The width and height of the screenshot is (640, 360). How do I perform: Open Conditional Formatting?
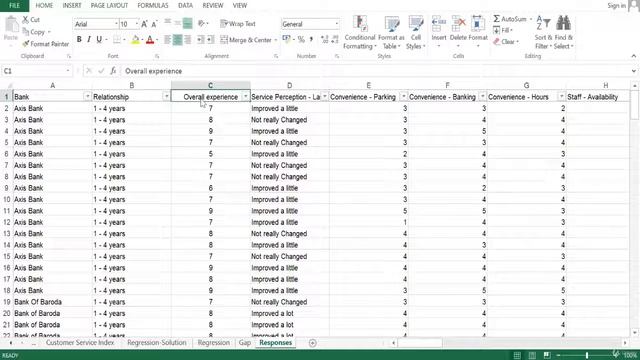click(x=360, y=32)
